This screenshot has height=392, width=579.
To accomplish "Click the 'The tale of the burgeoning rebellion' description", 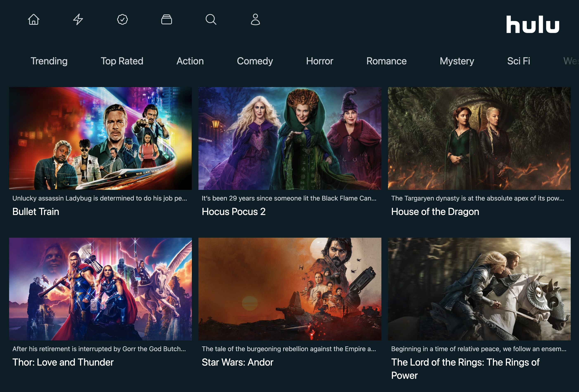I will (289, 349).
